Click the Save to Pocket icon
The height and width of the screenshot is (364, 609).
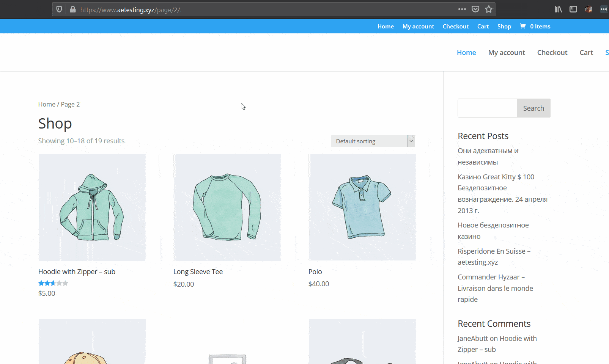(x=475, y=9)
